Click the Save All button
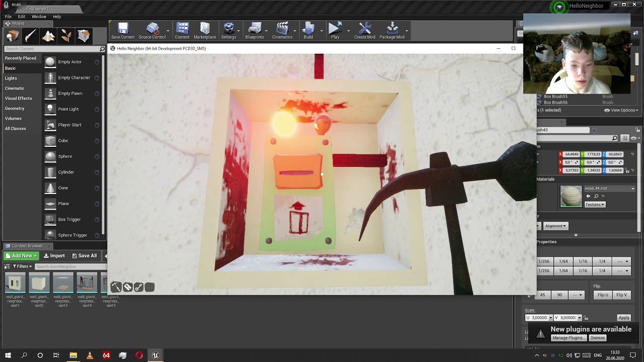 [84, 256]
